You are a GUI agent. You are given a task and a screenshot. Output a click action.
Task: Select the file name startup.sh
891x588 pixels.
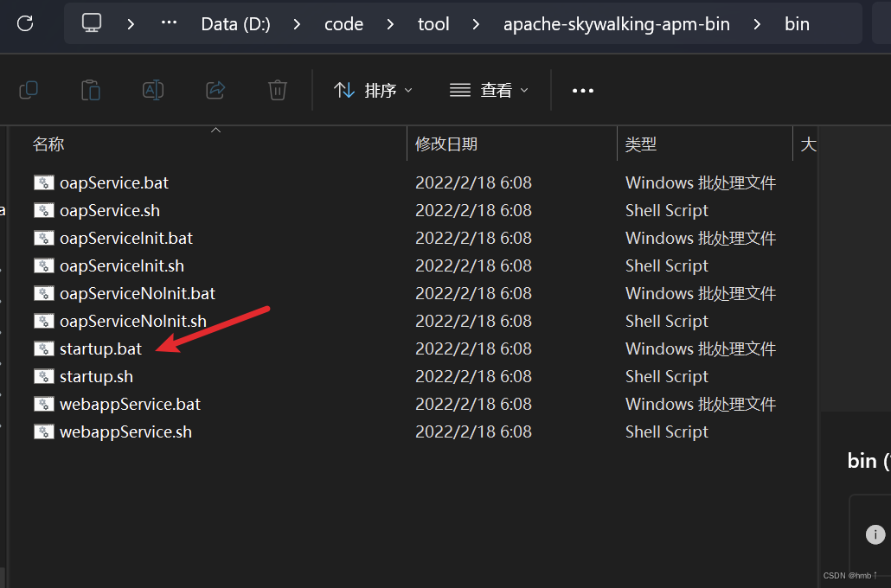tap(96, 376)
